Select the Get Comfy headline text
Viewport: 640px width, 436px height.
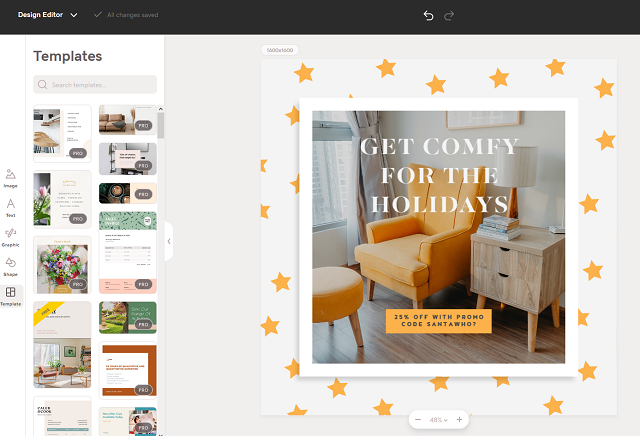click(438, 176)
